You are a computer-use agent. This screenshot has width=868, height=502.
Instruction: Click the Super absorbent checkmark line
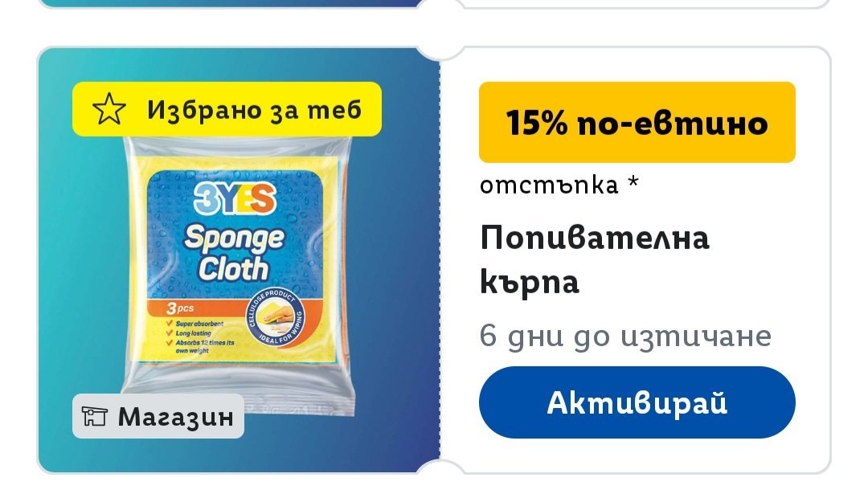point(194,324)
